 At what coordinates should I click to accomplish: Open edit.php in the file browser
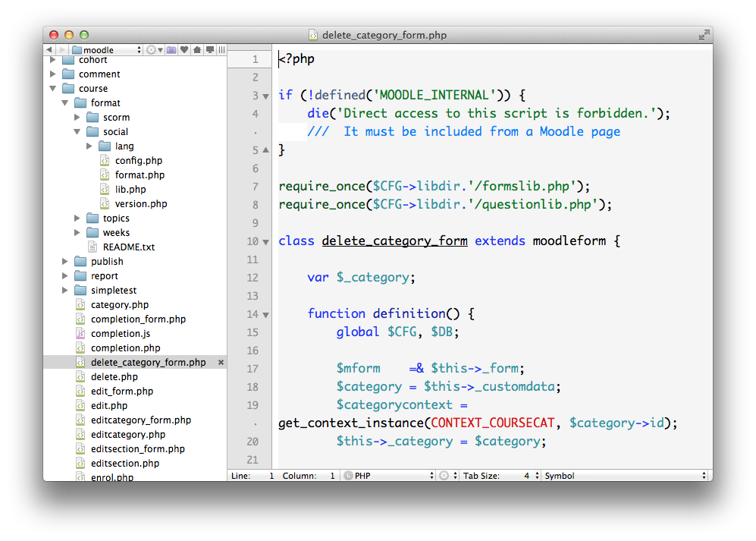click(109, 405)
